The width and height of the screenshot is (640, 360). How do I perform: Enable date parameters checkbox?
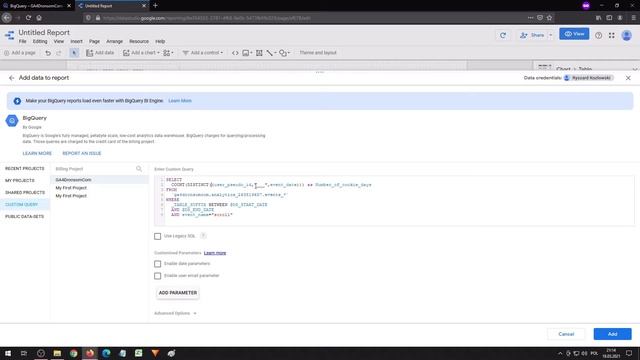point(158,264)
